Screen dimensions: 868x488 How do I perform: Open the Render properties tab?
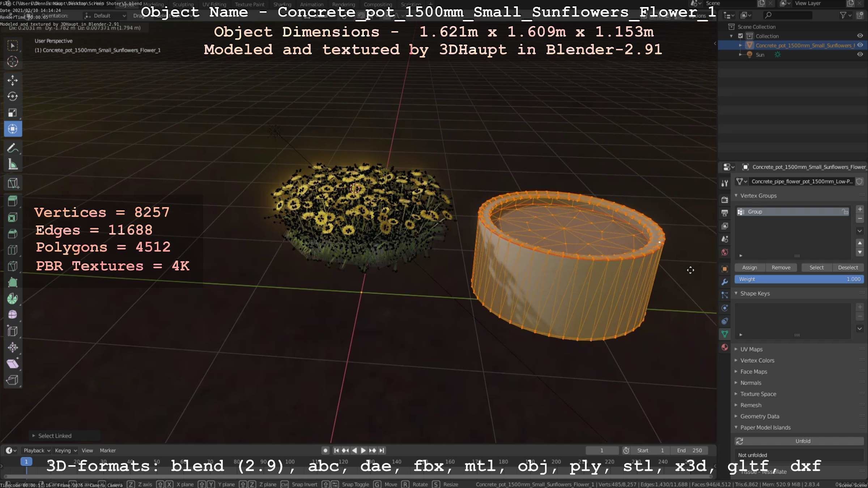(x=724, y=200)
